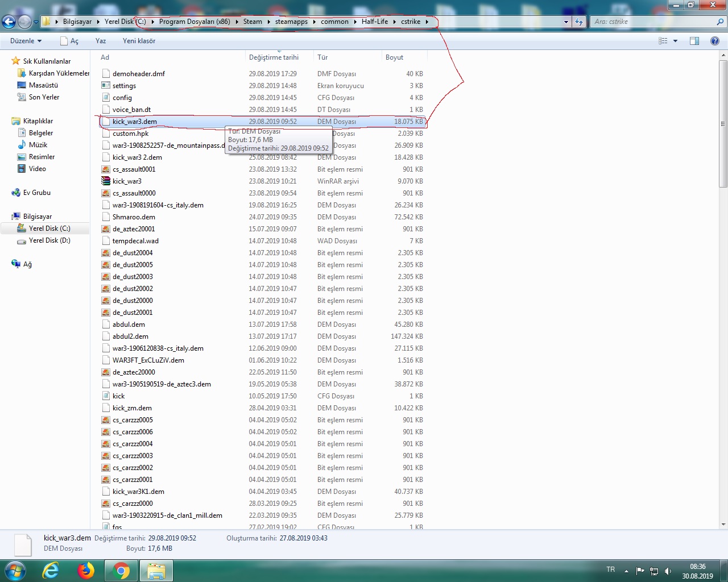Select the cs_assault0000 bitmap icon
The height and width of the screenshot is (582, 728).
(106, 193)
